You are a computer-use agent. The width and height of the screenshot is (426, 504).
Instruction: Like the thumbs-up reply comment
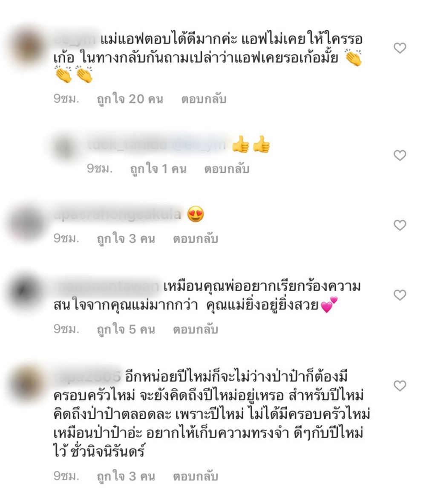[400, 155]
